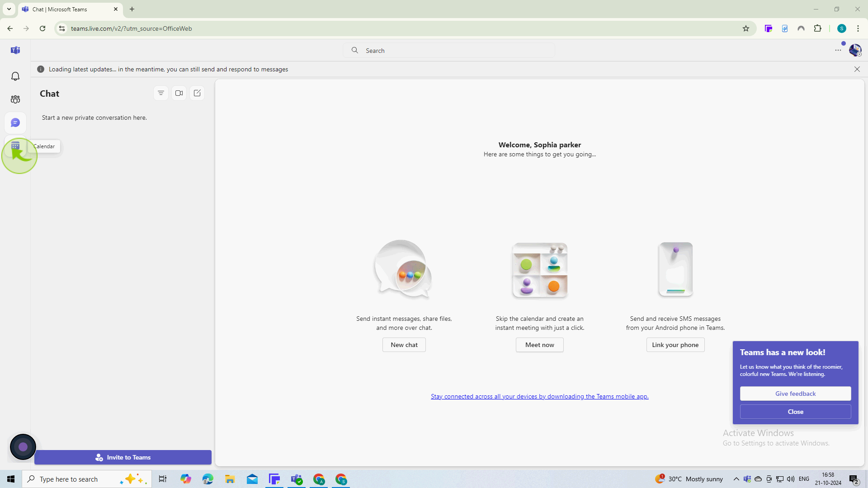Open Settings and more ellipsis menu
Screen dimensions: 868x488
[x=838, y=50]
